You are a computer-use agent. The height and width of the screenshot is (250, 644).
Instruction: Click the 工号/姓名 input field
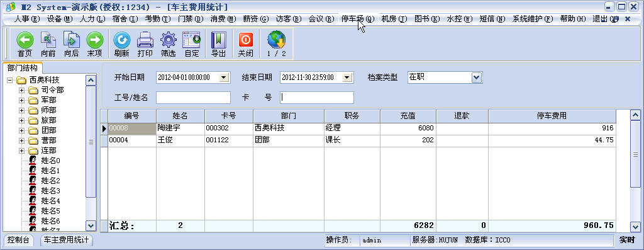pos(193,98)
